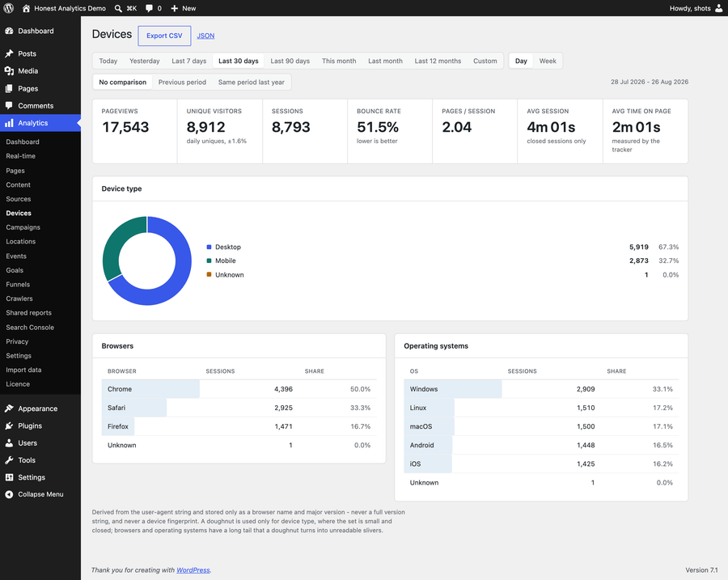Click the Analytics bar chart icon
The height and width of the screenshot is (580, 728).
[x=9, y=123]
